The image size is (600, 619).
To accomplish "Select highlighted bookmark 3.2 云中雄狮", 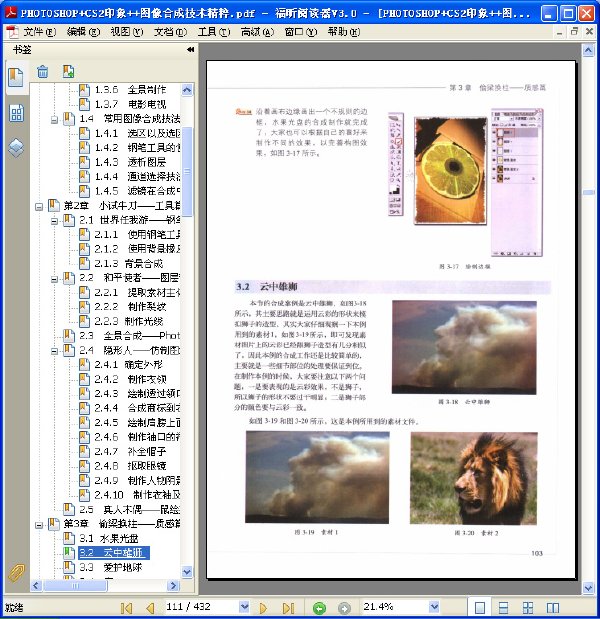I will (114, 553).
